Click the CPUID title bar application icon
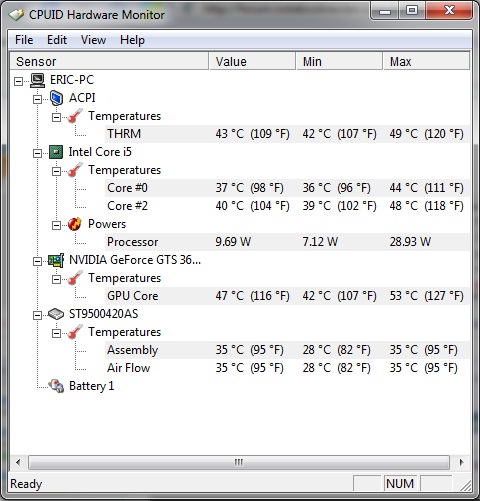Image resolution: width=480 pixels, height=501 pixels. tap(16, 15)
